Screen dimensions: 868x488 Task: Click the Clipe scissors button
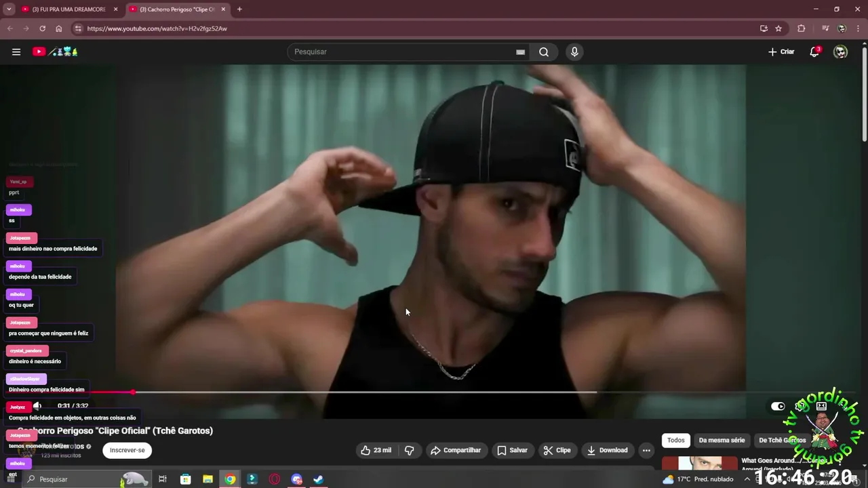(557, 450)
